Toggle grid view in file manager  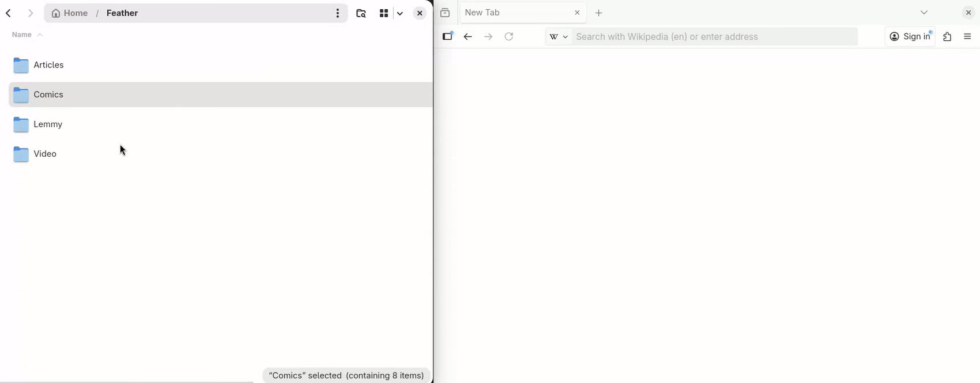pyautogui.click(x=384, y=13)
